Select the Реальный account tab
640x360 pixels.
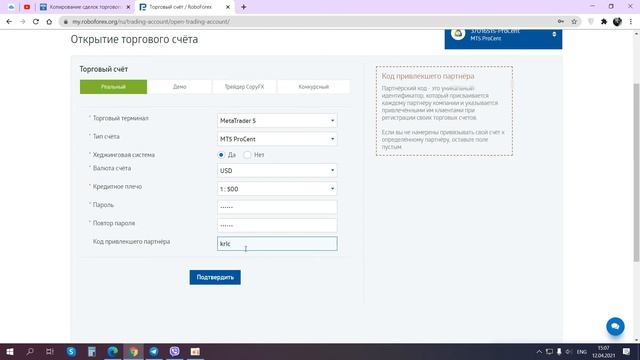(x=113, y=87)
